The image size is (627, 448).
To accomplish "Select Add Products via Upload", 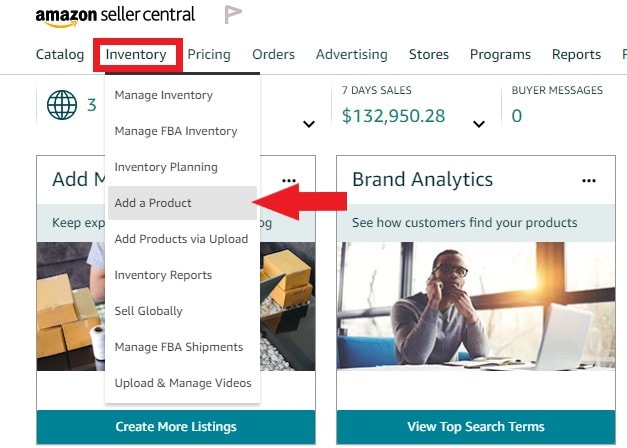I will [x=182, y=239].
